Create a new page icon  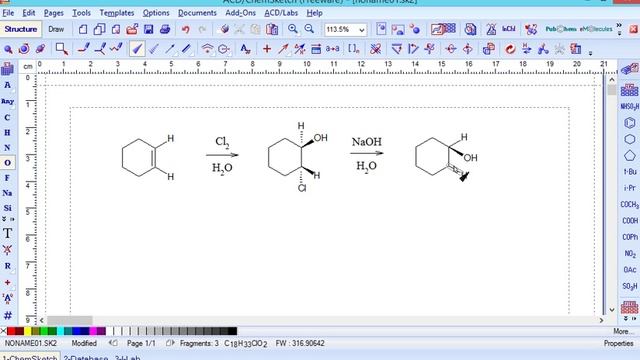pos(83,29)
